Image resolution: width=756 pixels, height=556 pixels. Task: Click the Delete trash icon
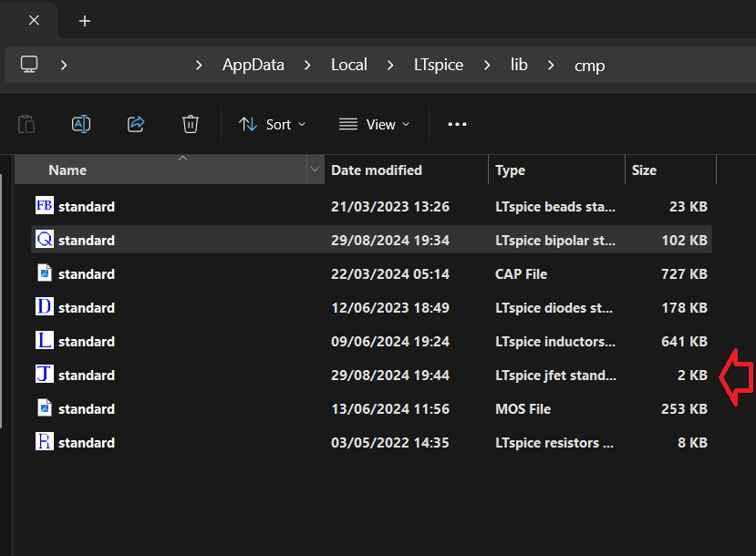coord(191,124)
